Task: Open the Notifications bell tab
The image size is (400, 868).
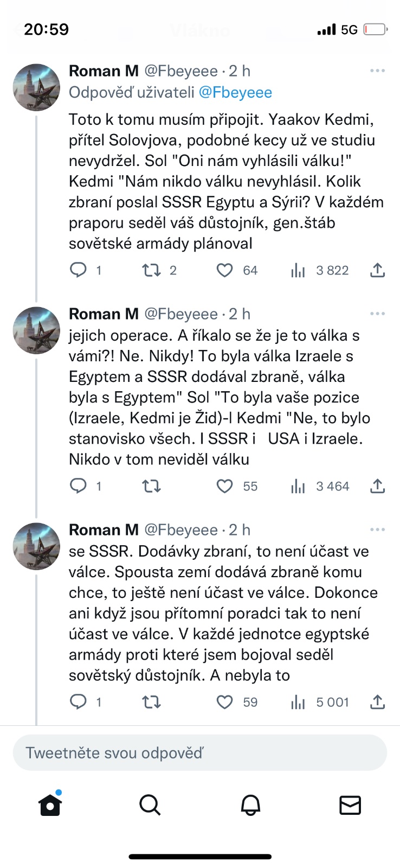Action: tap(250, 805)
